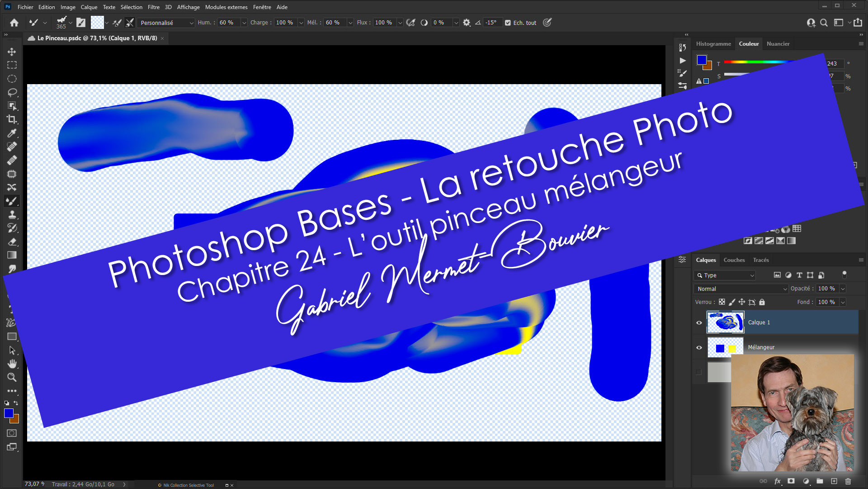Screen dimensions: 868x489
Task: Expand the layer Opacité dropdown arrow
Action: pyautogui.click(x=843, y=289)
